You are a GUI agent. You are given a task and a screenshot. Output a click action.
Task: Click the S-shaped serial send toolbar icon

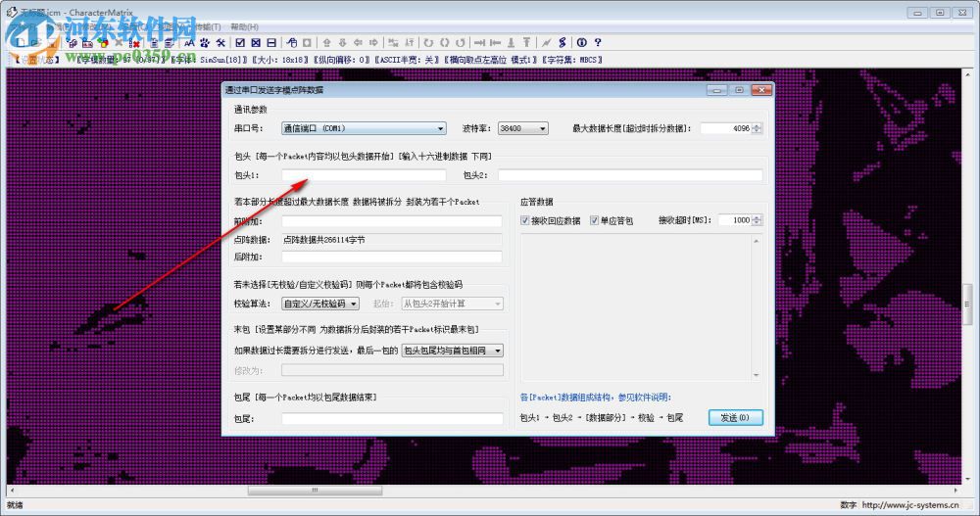[563, 42]
